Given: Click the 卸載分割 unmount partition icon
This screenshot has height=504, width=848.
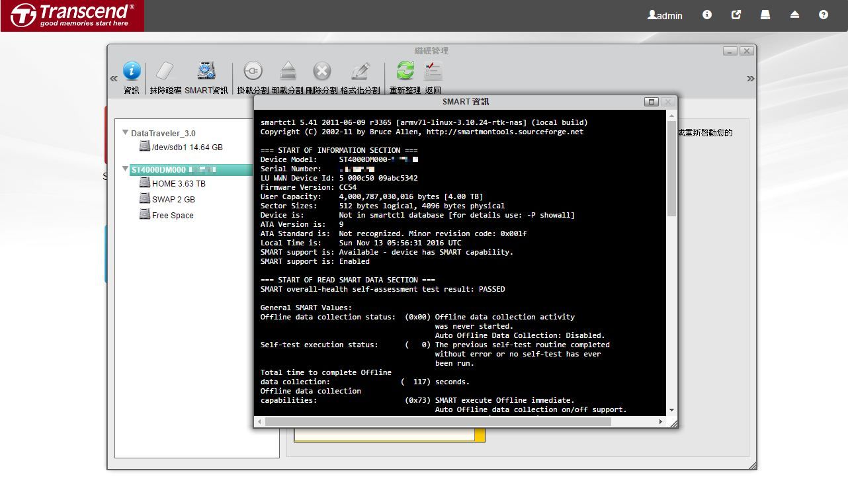Looking at the screenshot, I should (x=288, y=71).
